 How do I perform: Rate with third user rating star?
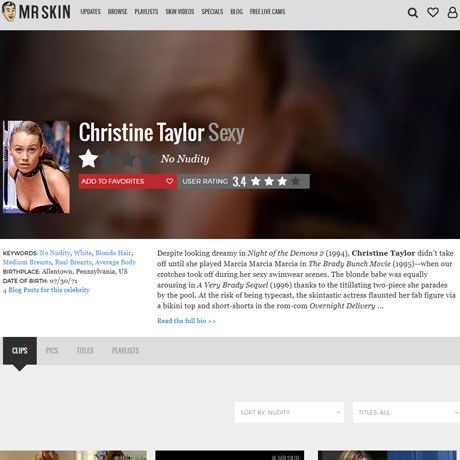(x=282, y=181)
